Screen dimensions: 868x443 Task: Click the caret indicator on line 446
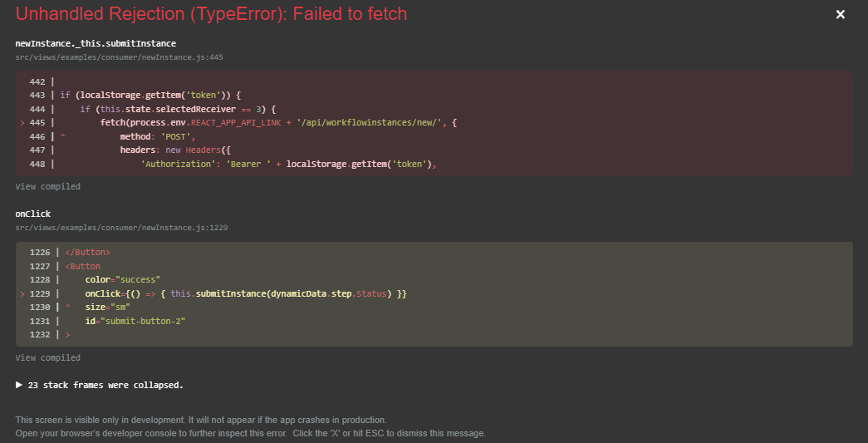[x=62, y=137]
